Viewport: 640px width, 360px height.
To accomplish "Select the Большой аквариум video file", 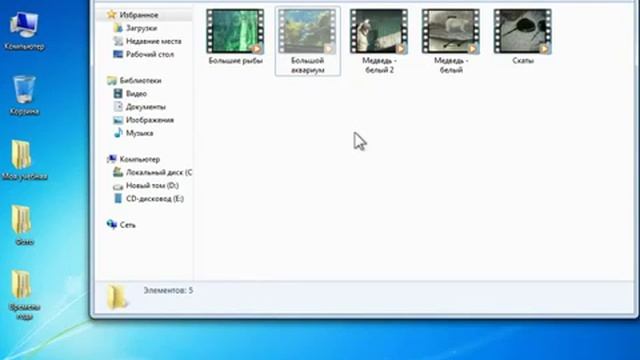I will [x=307, y=41].
